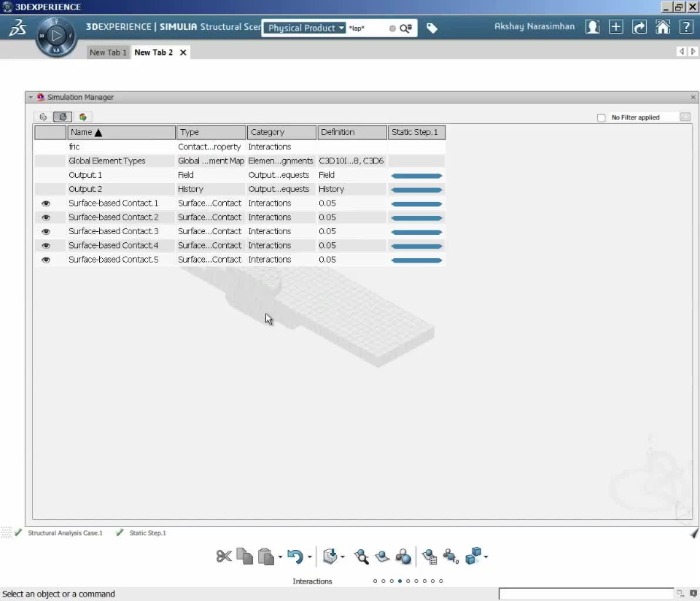Click Surface-based Contact.1 step bar
Screen dimensions: 700x601
416,203
